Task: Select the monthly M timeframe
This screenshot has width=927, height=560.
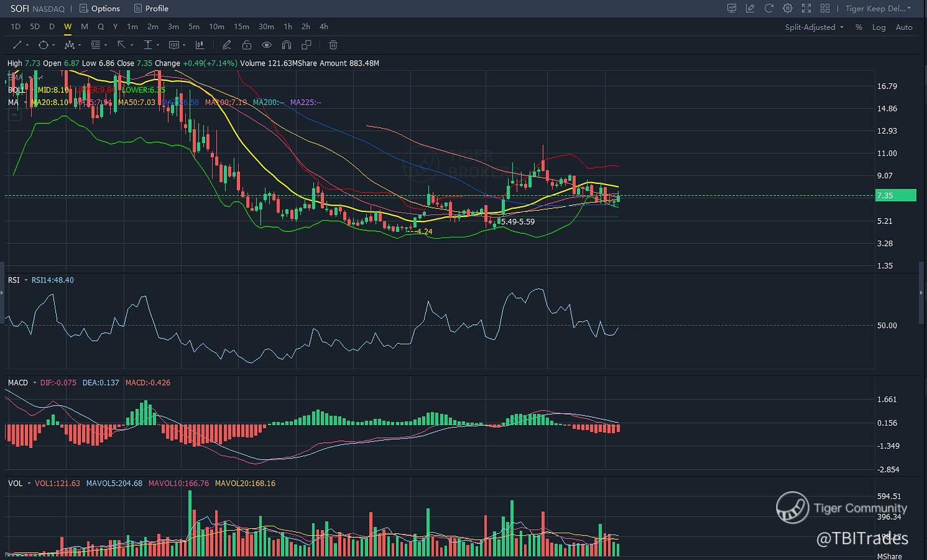Action: coord(85,27)
